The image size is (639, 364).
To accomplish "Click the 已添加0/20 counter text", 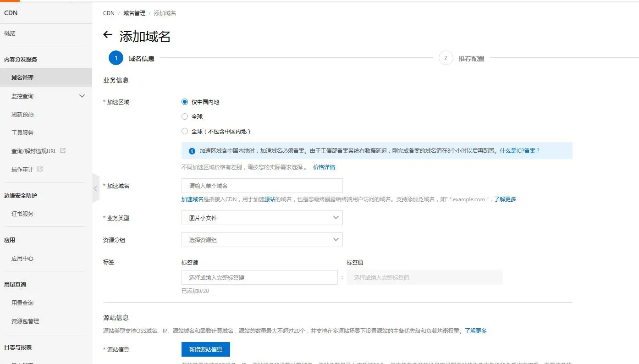I will coord(195,291).
